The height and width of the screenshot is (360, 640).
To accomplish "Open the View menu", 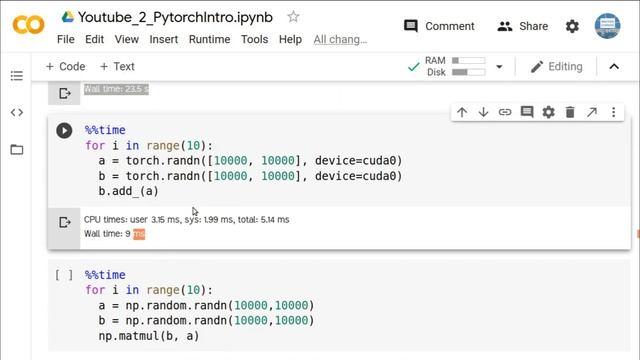I will (127, 39).
